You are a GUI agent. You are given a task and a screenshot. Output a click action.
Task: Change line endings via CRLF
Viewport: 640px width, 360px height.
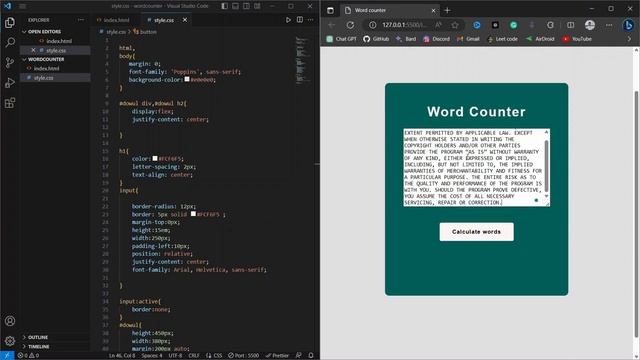(194, 356)
